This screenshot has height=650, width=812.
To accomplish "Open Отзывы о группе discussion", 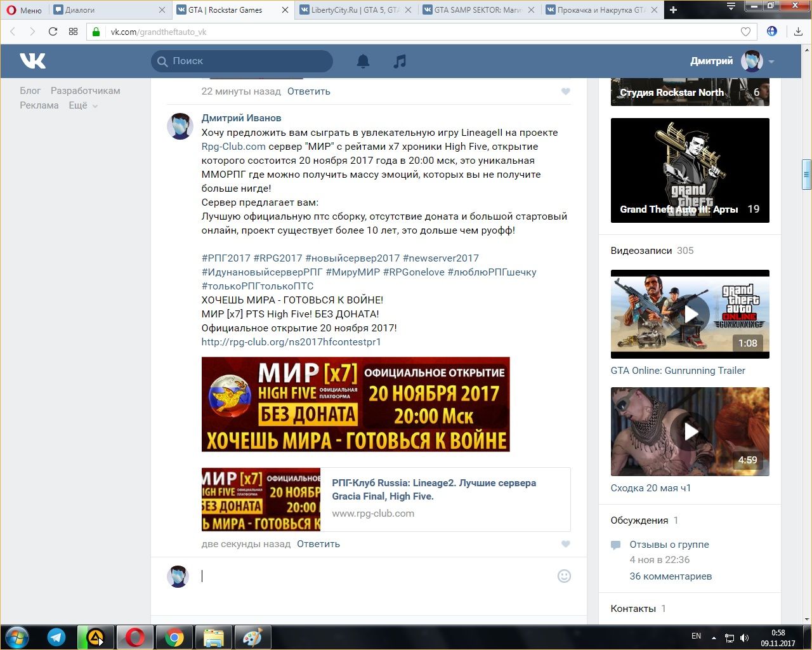I will pyautogui.click(x=669, y=545).
